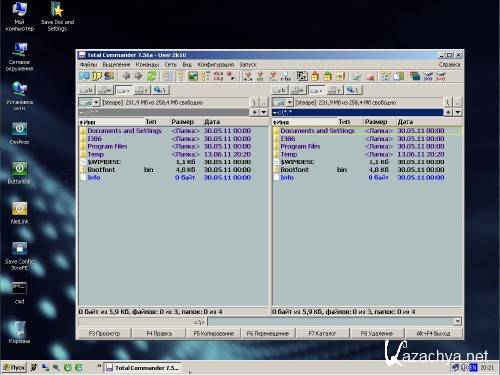Click the green refresh arrows toolbar icon
Image resolution: width=500 pixels, height=375 pixels.
(x=151, y=76)
